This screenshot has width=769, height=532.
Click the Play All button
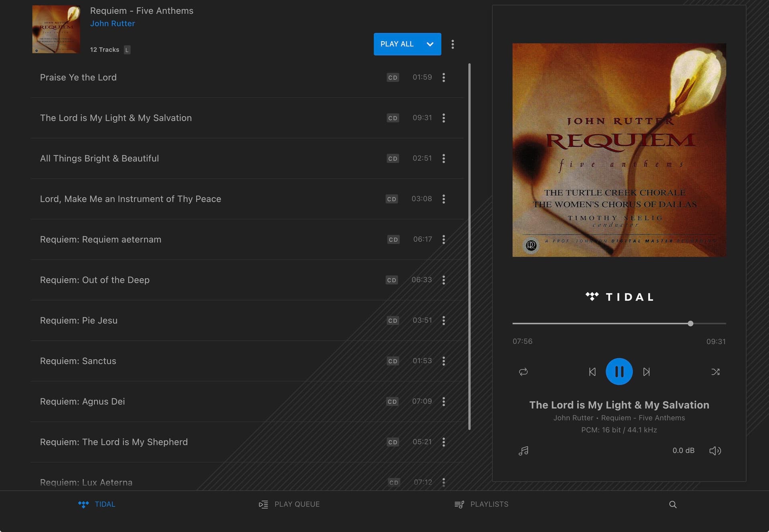click(397, 44)
